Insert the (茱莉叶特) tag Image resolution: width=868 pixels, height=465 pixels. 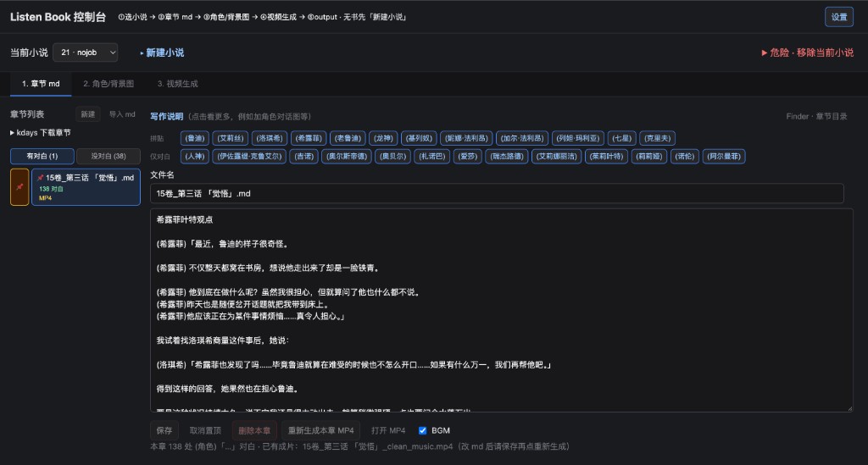(x=606, y=157)
